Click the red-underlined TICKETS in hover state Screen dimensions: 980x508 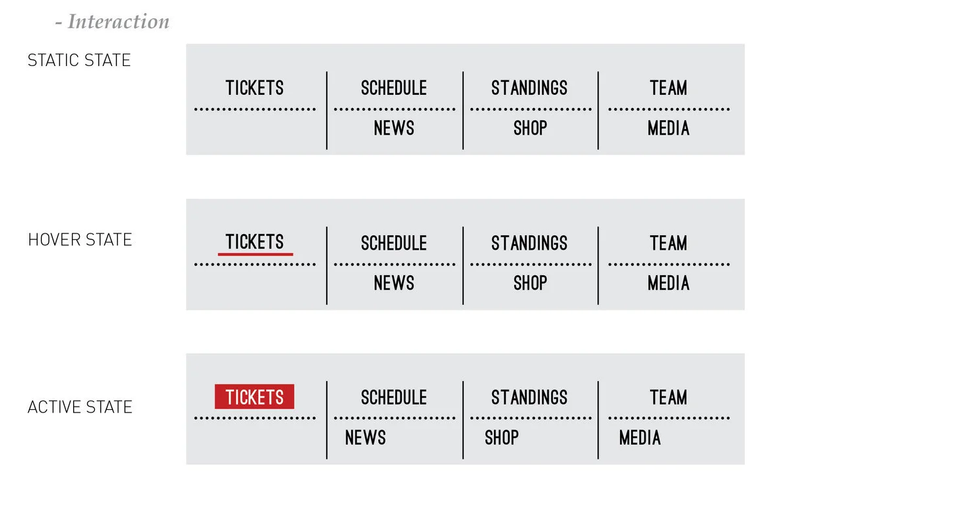point(255,242)
